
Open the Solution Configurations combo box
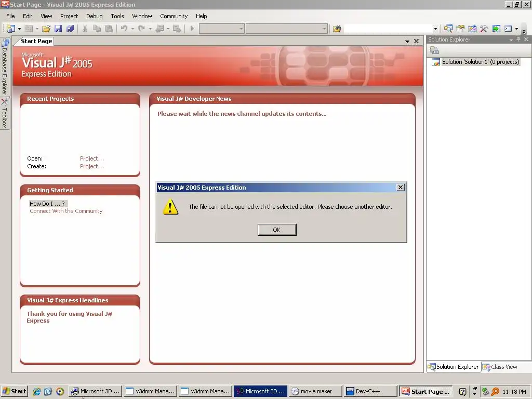(221, 29)
